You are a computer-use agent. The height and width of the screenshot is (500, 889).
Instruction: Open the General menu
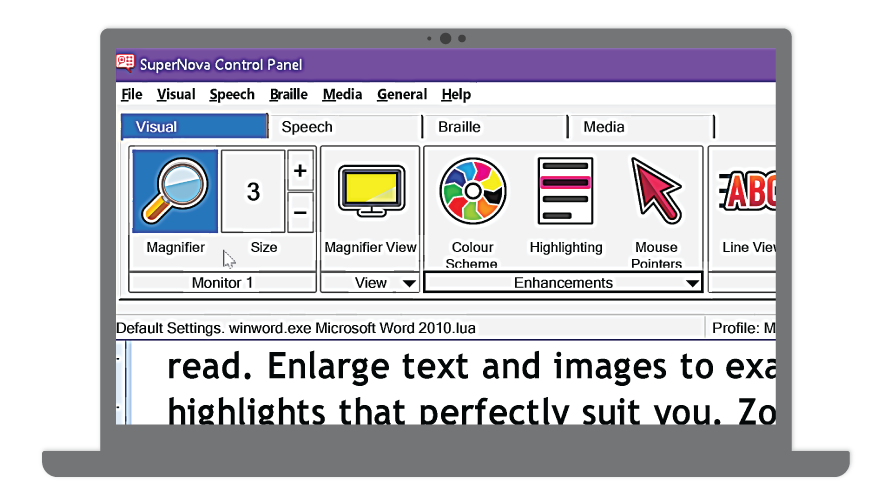point(402,94)
